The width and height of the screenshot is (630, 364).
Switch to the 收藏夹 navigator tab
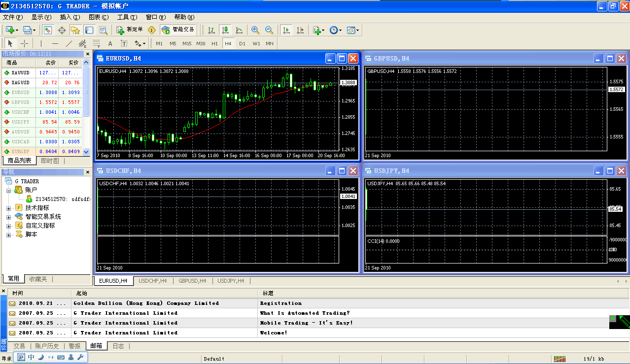[38, 279]
